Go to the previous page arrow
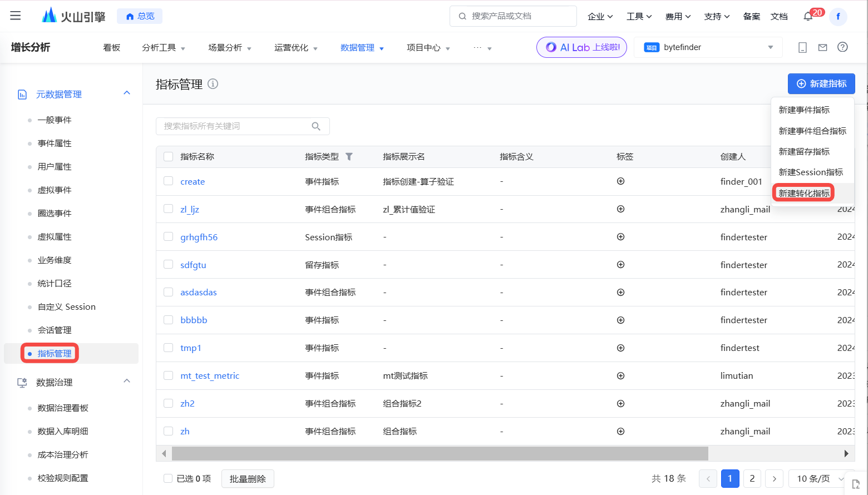The width and height of the screenshot is (868, 495). tap(708, 479)
